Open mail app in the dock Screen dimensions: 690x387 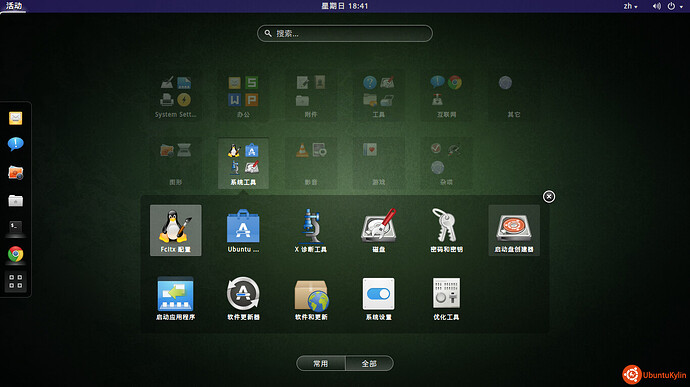[15, 118]
